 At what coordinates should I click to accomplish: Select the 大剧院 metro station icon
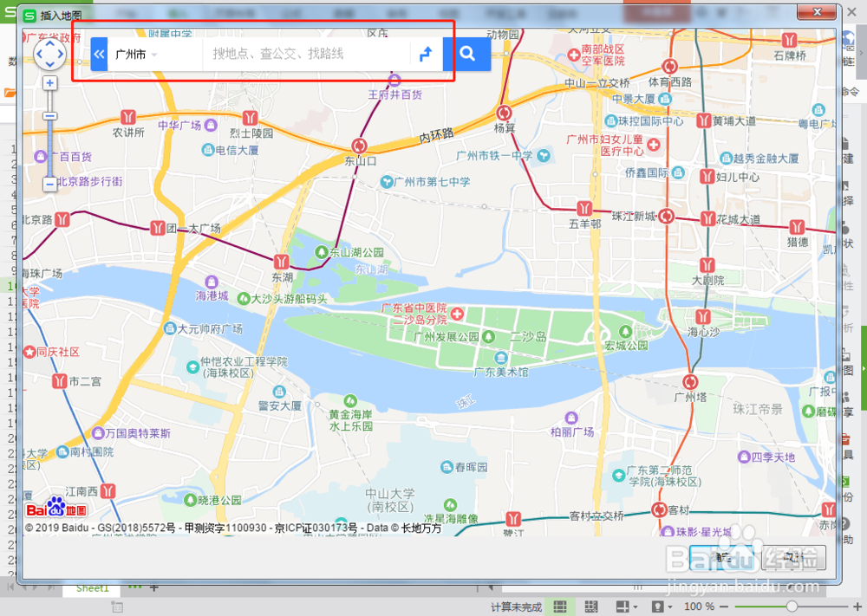(707, 265)
